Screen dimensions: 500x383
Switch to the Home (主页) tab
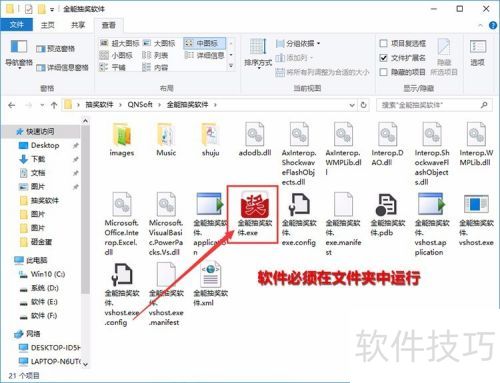48,25
